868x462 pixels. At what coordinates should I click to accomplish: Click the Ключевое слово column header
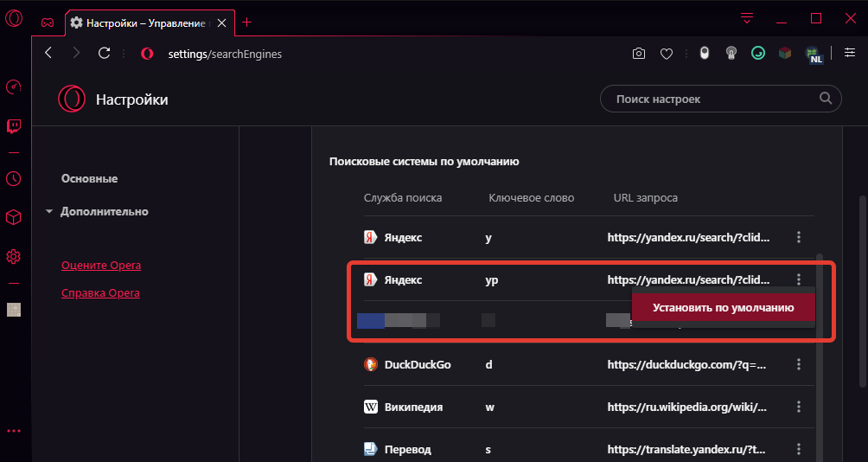532,198
